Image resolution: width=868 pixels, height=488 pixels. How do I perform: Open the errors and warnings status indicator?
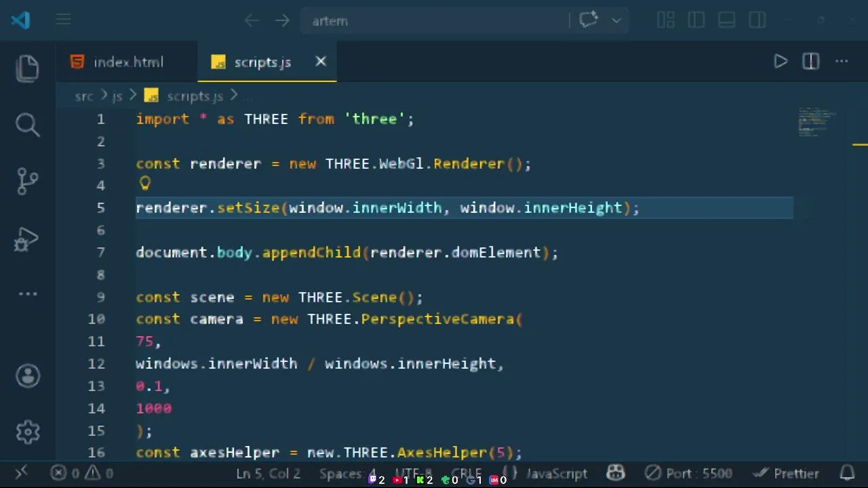coord(82,474)
